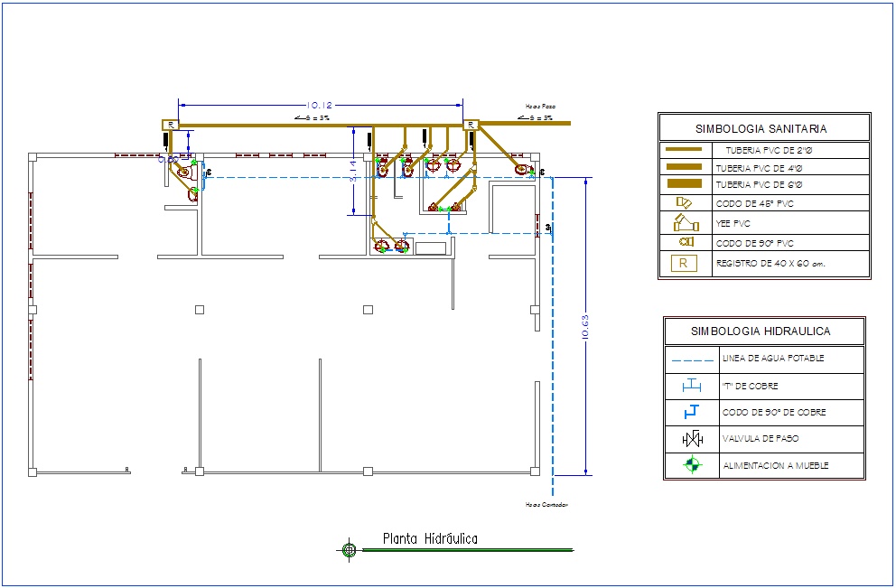Click the YEE PVC fitting symbol
896x588 pixels.
point(685,223)
